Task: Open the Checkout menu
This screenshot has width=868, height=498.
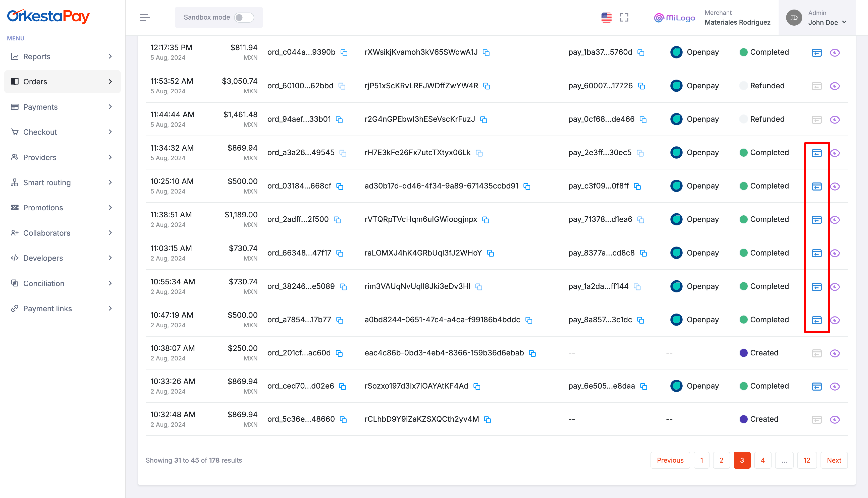Action: [x=62, y=132]
